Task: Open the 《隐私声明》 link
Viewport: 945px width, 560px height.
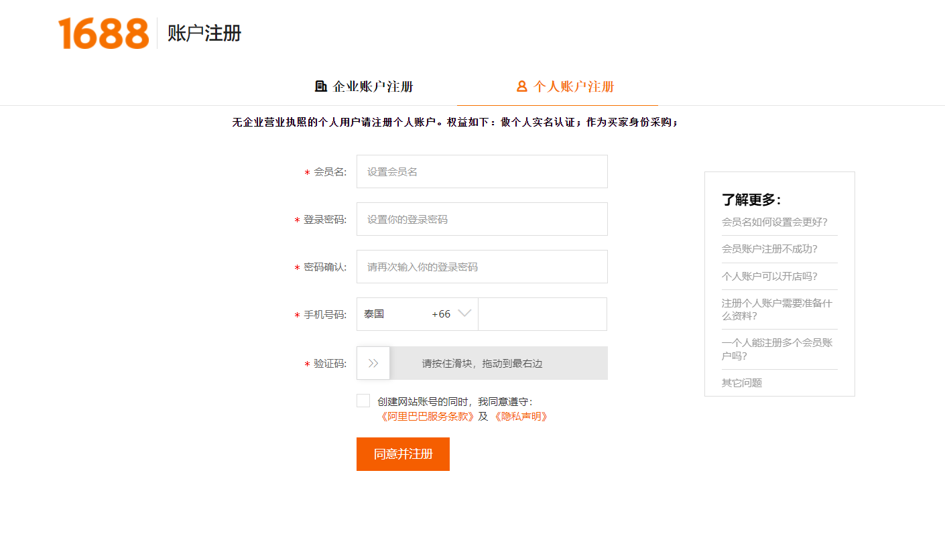Action: point(521,416)
